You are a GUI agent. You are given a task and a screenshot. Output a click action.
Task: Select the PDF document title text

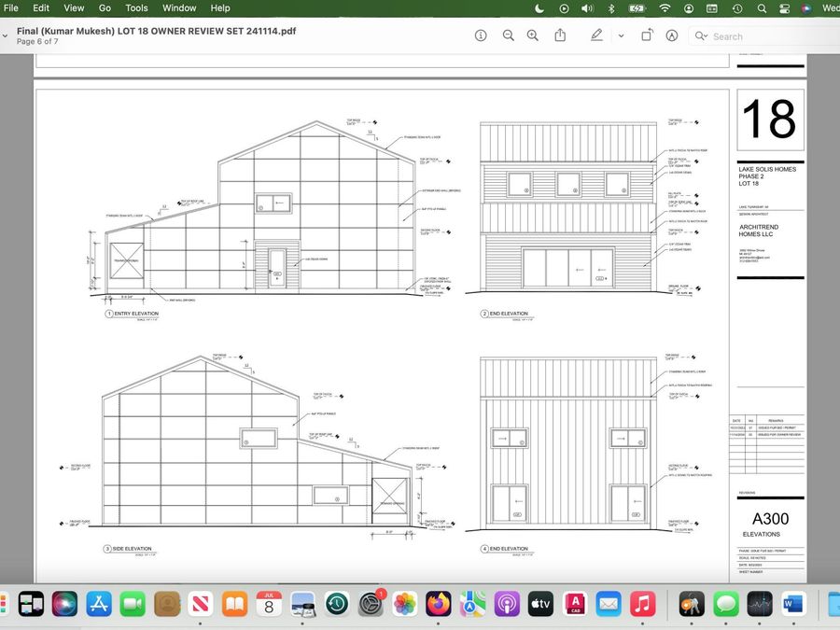[157, 31]
